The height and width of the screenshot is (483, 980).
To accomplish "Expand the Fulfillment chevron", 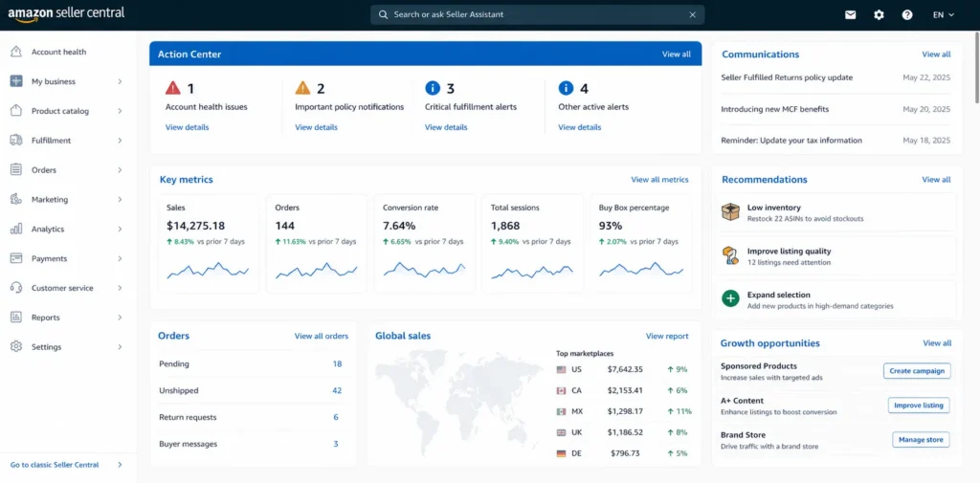I will click(120, 141).
